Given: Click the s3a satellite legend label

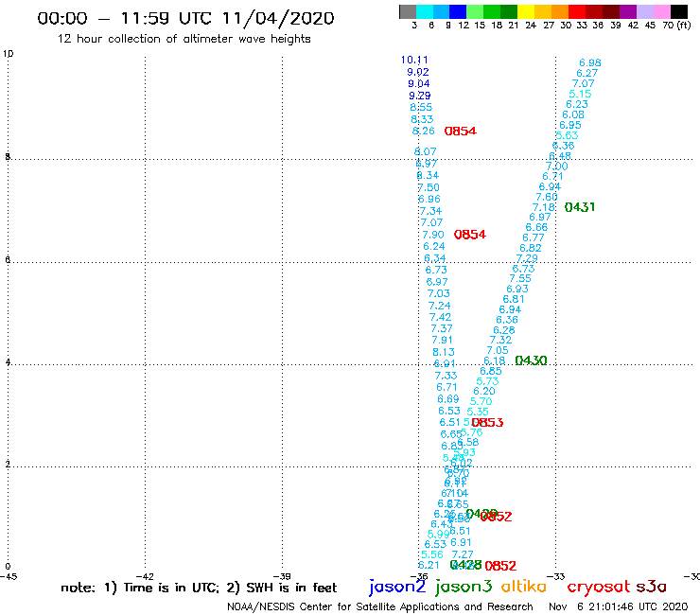Looking at the screenshot, I should pyautogui.click(x=652, y=587).
